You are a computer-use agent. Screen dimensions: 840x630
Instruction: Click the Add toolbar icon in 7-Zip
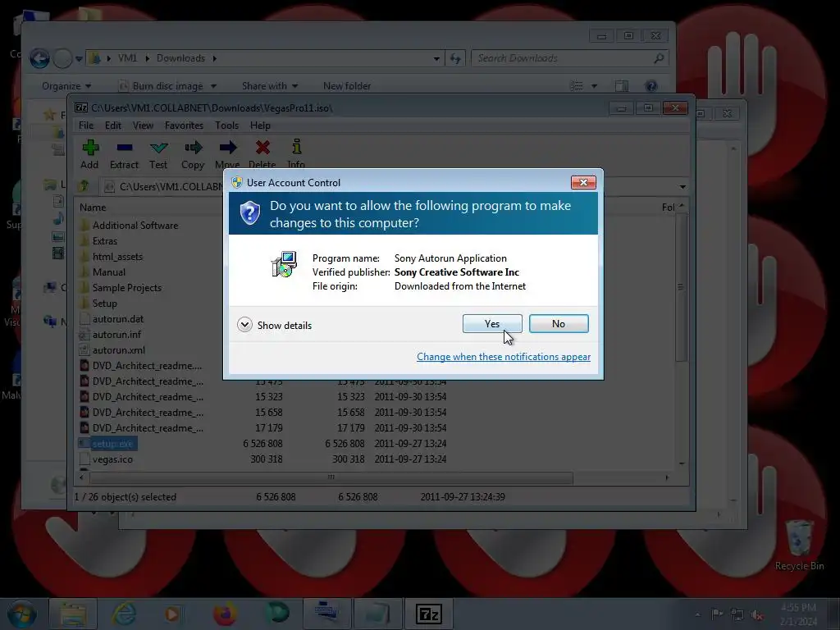click(90, 155)
